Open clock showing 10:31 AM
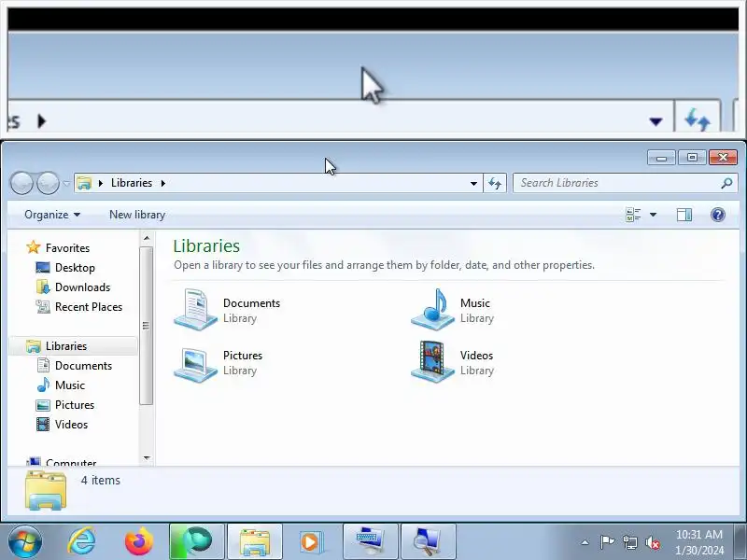 (698, 542)
